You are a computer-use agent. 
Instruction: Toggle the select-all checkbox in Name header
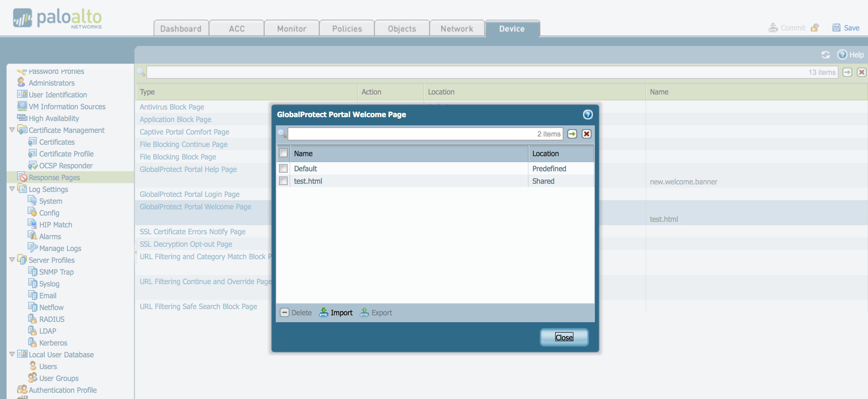pyautogui.click(x=283, y=153)
